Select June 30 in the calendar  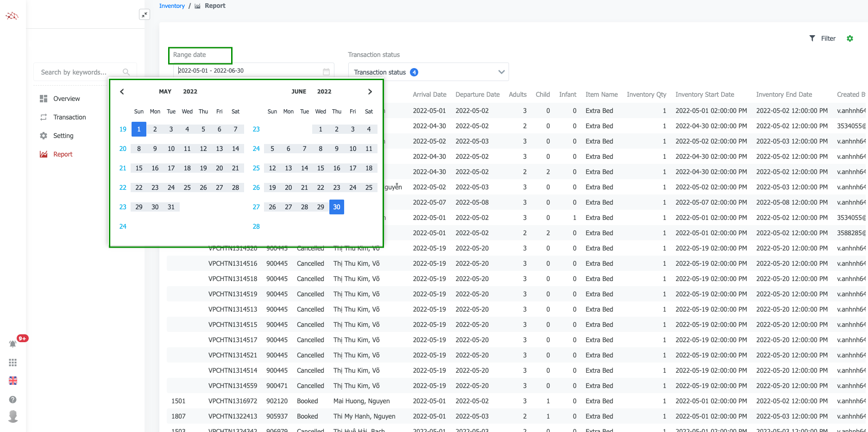coord(337,207)
